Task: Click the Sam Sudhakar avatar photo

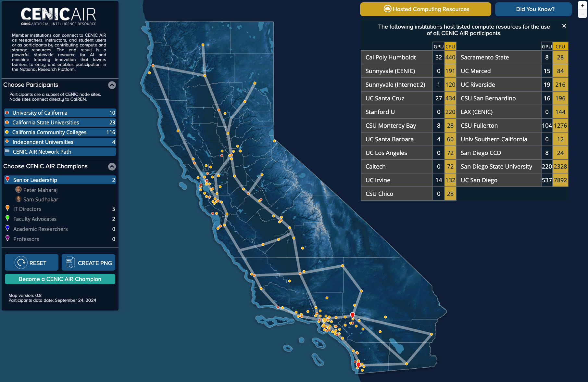Action: [19, 199]
